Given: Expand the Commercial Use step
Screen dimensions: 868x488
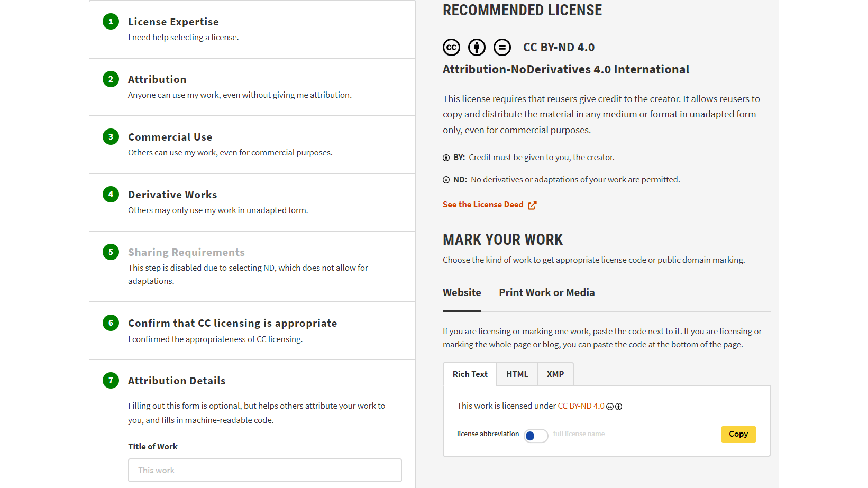Looking at the screenshot, I should coord(170,137).
